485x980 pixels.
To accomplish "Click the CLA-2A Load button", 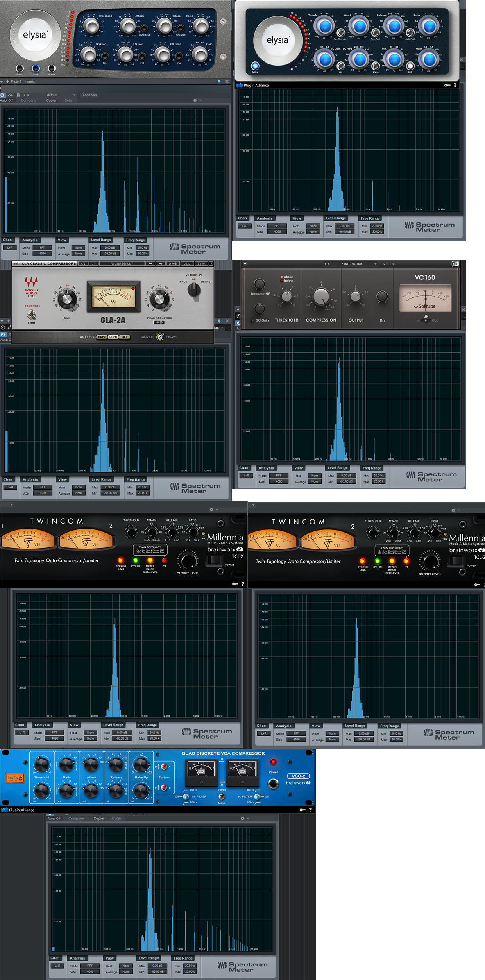I will point(187,263).
